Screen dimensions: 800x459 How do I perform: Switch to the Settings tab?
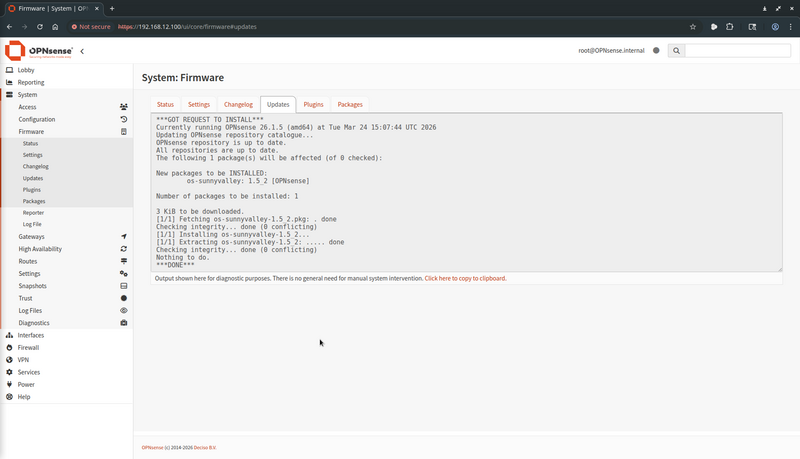coord(199,105)
